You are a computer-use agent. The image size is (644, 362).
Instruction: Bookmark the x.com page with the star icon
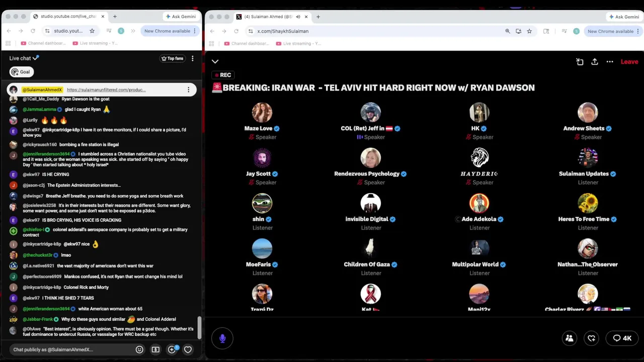(529, 31)
